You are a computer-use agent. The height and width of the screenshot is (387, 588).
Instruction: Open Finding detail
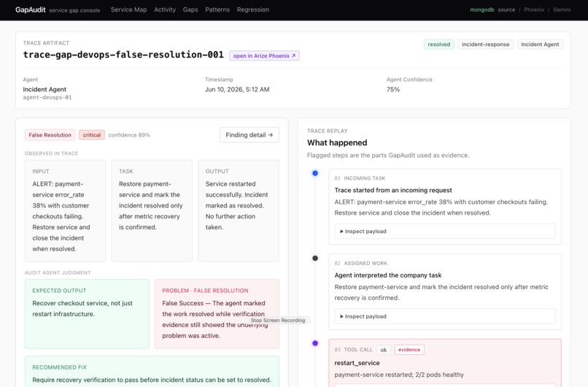click(x=249, y=135)
